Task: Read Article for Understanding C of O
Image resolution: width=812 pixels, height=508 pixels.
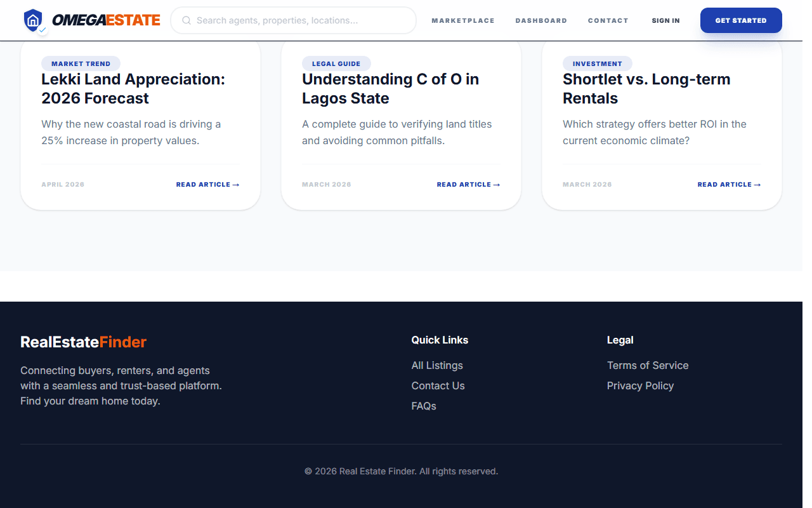Action: (468, 185)
